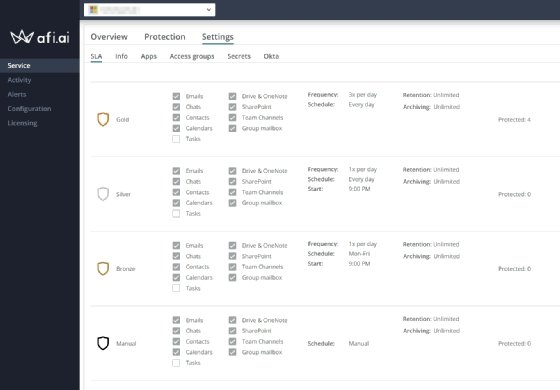Viewport: 560px width, 390px height.
Task: Uncheck Team Channels for Bronze policy
Action: (232, 267)
